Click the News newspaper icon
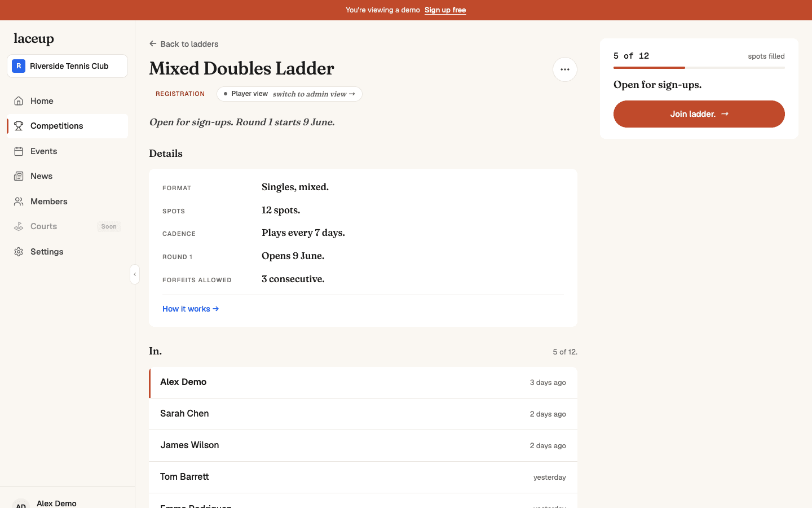Screen dimensions: 812x508 tap(19, 176)
